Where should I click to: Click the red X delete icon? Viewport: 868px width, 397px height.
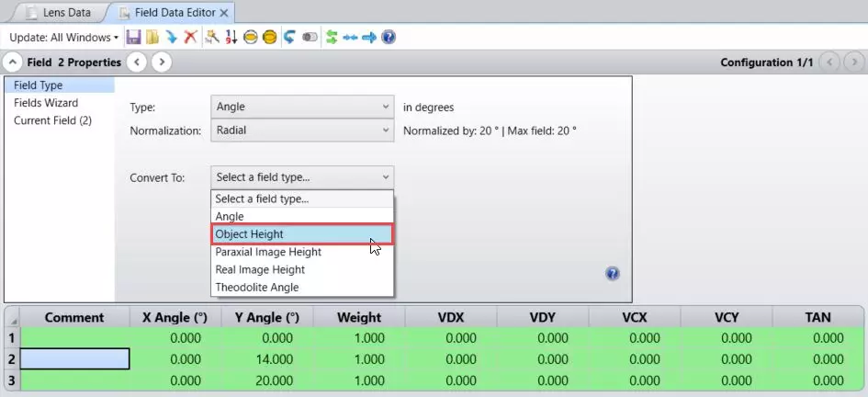[x=190, y=38]
